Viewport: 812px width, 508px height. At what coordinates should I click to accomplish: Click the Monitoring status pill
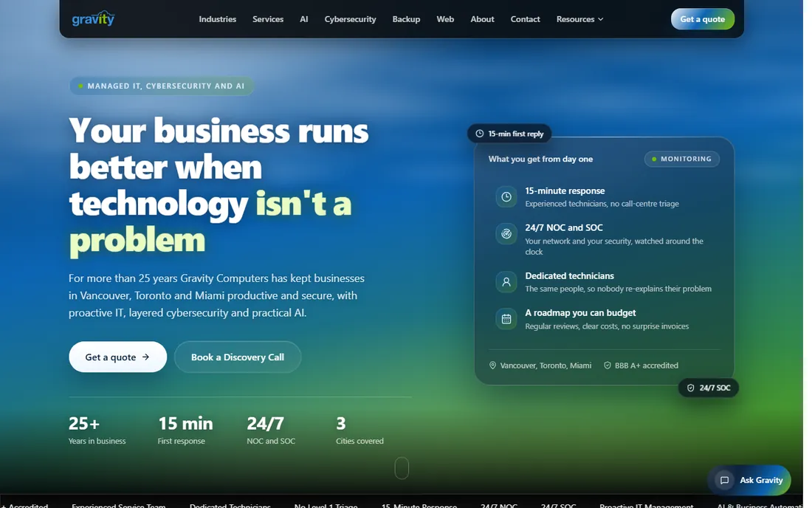pyautogui.click(x=681, y=159)
